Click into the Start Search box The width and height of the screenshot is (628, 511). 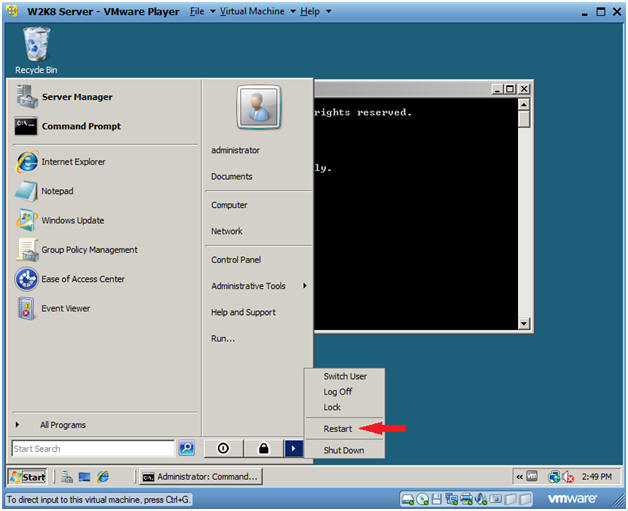tap(93, 449)
